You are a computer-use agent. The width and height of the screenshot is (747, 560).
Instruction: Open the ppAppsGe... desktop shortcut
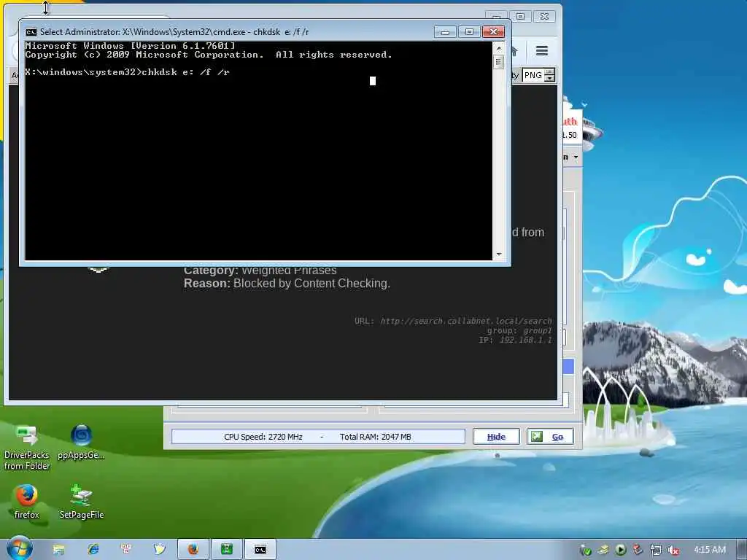tap(81, 442)
